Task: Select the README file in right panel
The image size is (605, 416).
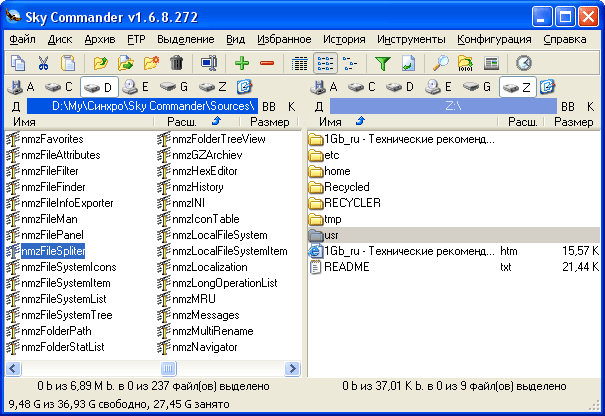Action: 346,267
